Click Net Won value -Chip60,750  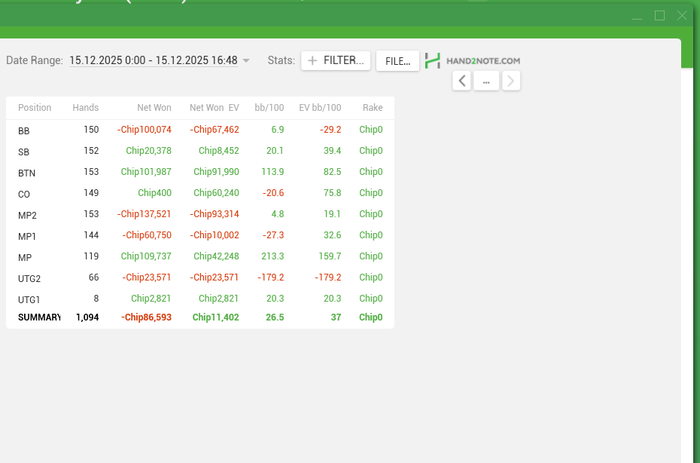[146, 235]
